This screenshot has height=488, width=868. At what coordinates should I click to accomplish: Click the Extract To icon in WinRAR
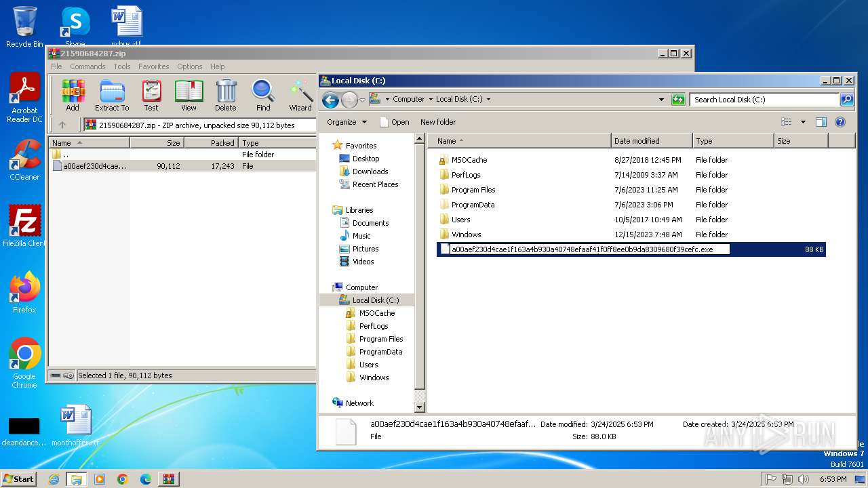(x=112, y=96)
